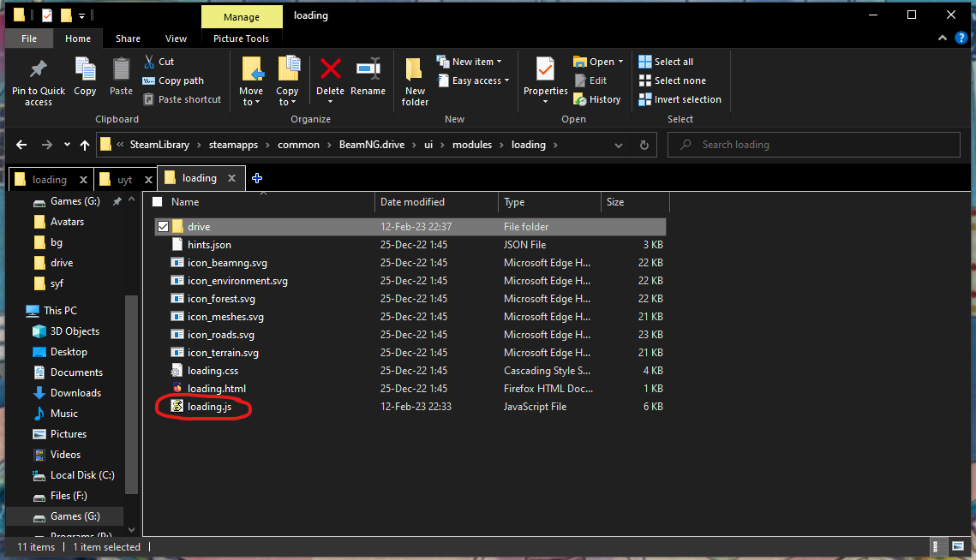Click steamapps in address path
Image resolution: width=976 pixels, height=560 pixels.
coord(233,145)
